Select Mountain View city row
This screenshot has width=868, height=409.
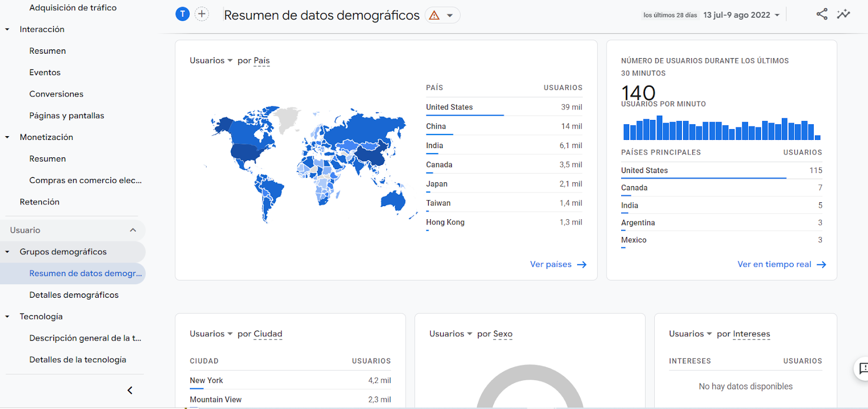290,399
